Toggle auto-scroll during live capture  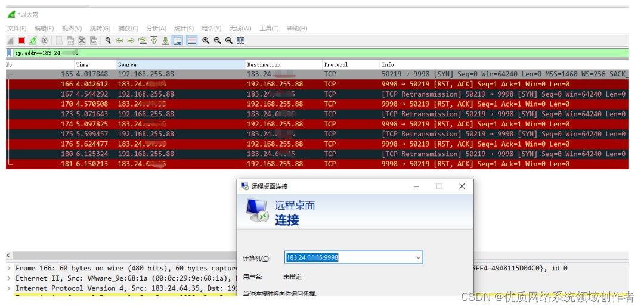[x=178, y=41]
